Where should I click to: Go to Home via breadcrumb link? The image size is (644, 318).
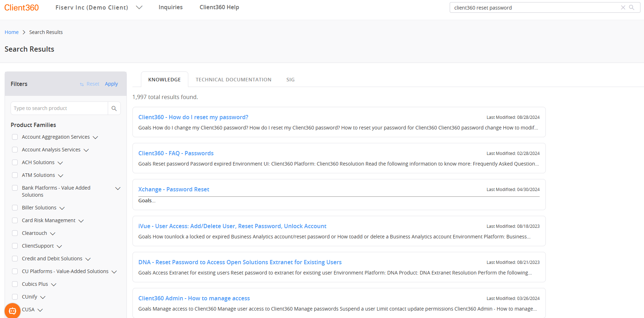pyautogui.click(x=12, y=32)
